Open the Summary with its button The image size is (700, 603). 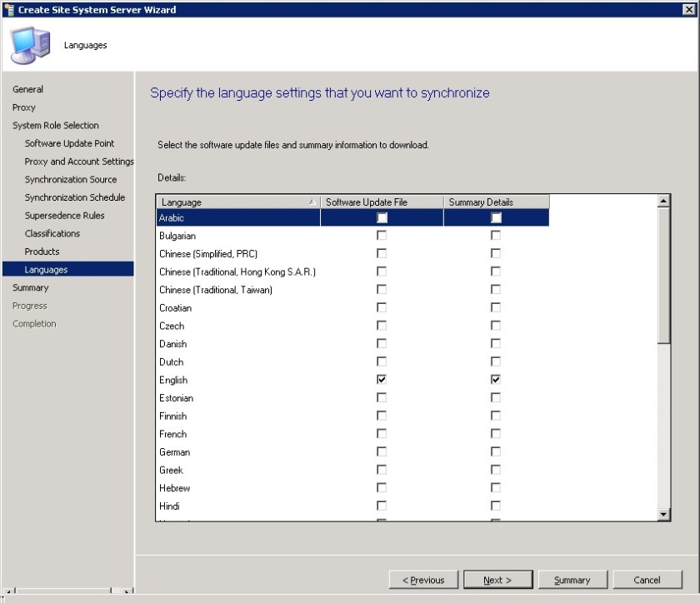[572, 580]
